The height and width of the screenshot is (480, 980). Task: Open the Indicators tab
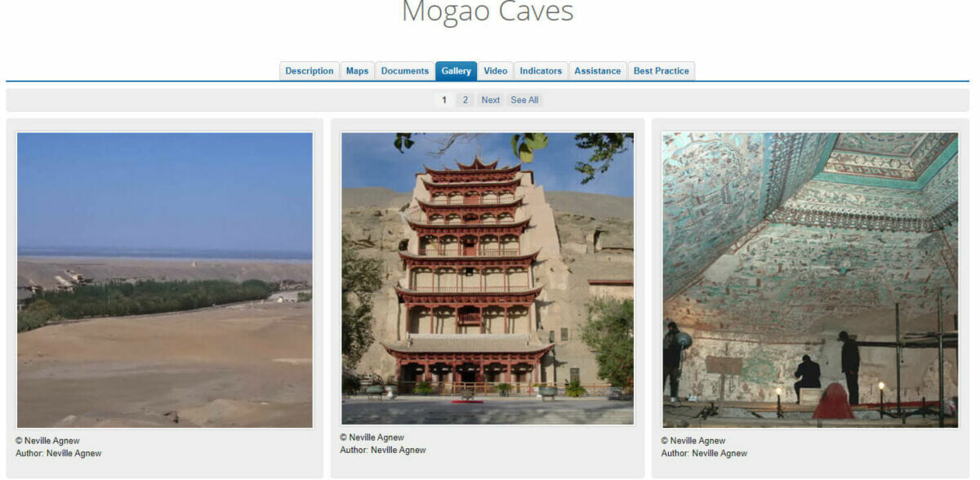coord(541,71)
